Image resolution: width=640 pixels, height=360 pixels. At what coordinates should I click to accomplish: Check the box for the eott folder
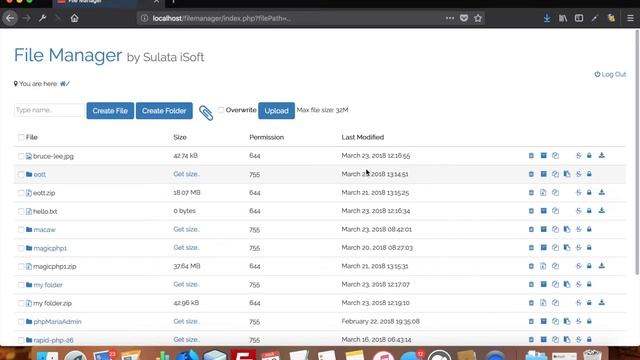pos(21,174)
